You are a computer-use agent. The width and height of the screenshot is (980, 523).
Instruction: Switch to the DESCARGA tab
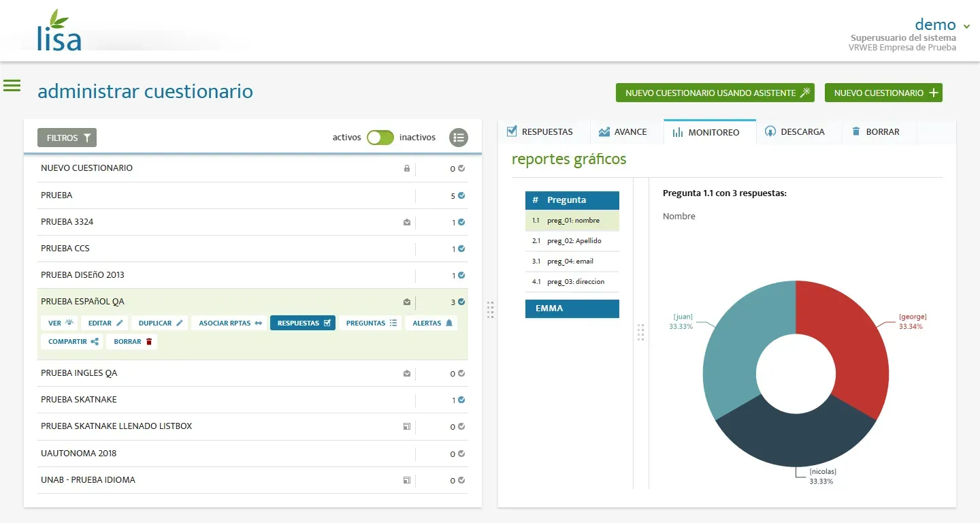(x=799, y=132)
